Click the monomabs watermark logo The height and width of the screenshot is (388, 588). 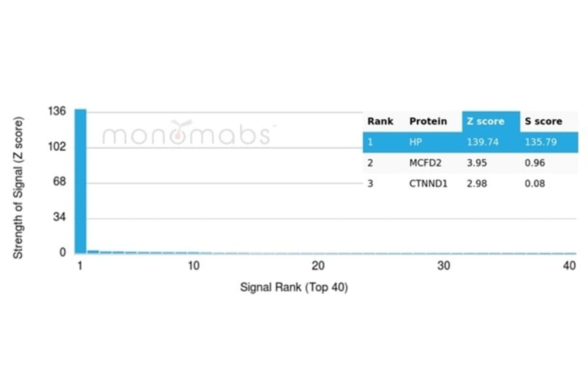[x=188, y=134]
